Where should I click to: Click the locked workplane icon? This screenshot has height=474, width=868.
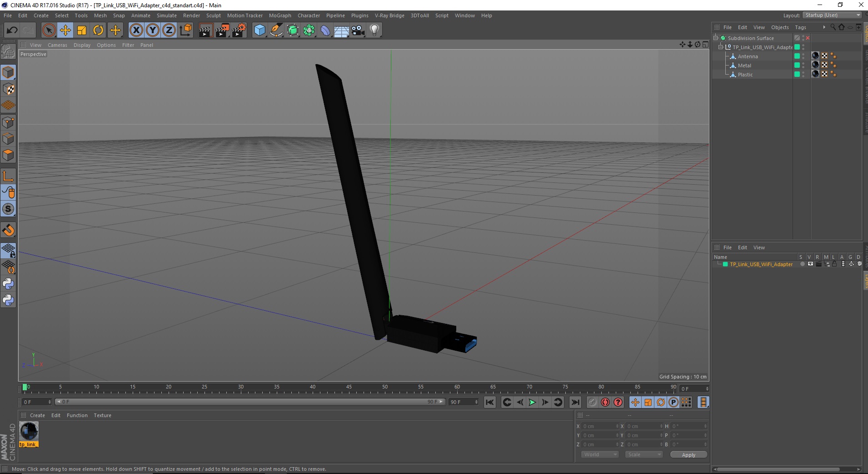(8, 250)
